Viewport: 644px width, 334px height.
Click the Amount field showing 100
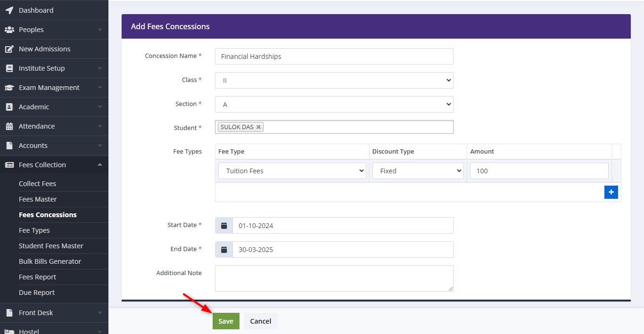click(x=539, y=171)
